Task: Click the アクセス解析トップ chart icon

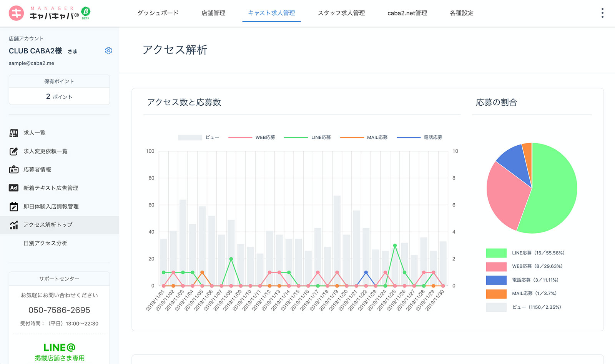Action: (x=14, y=225)
